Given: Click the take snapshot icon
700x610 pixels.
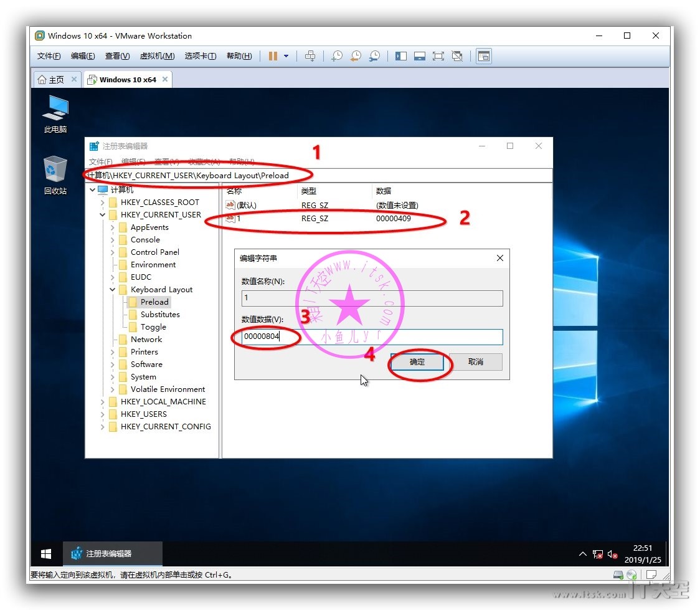Looking at the screenshot, I should point(337,56).
